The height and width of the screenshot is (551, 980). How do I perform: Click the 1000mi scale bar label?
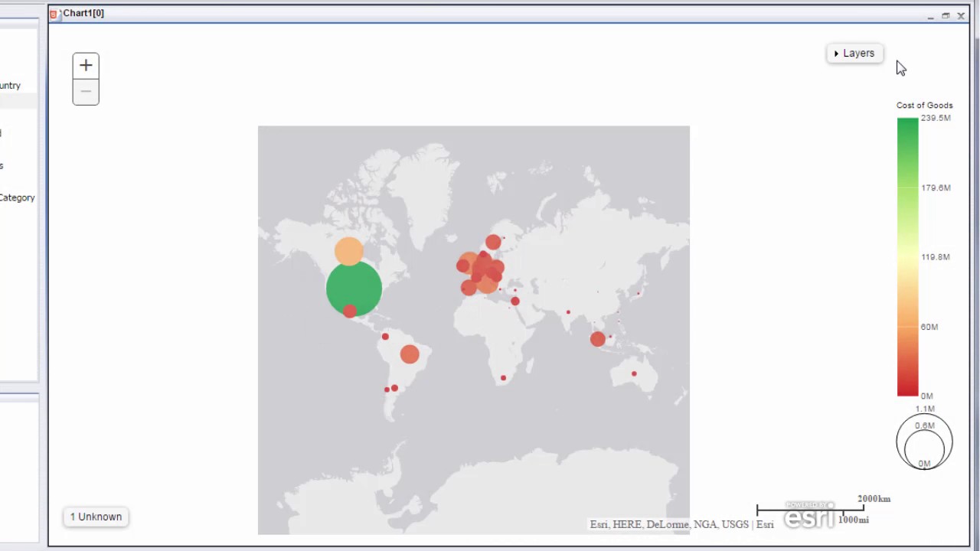pyautogui.click(x=853, y=520)
